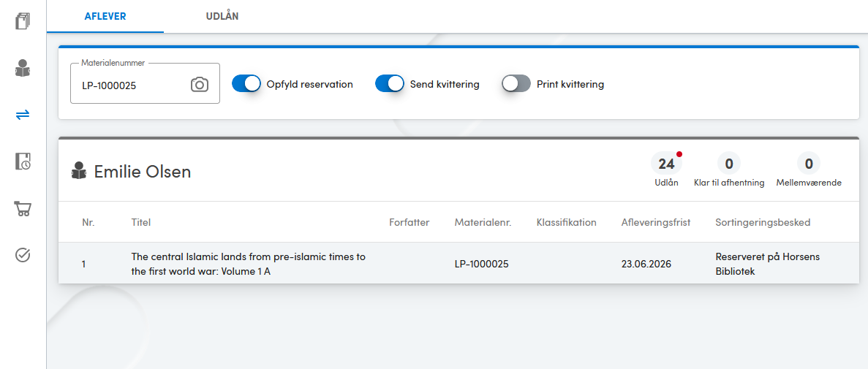The height and width of the screenshot is (369, 868).
Task: Open the checkmark circle sidebar icon
Action: [x=23, y=255]
